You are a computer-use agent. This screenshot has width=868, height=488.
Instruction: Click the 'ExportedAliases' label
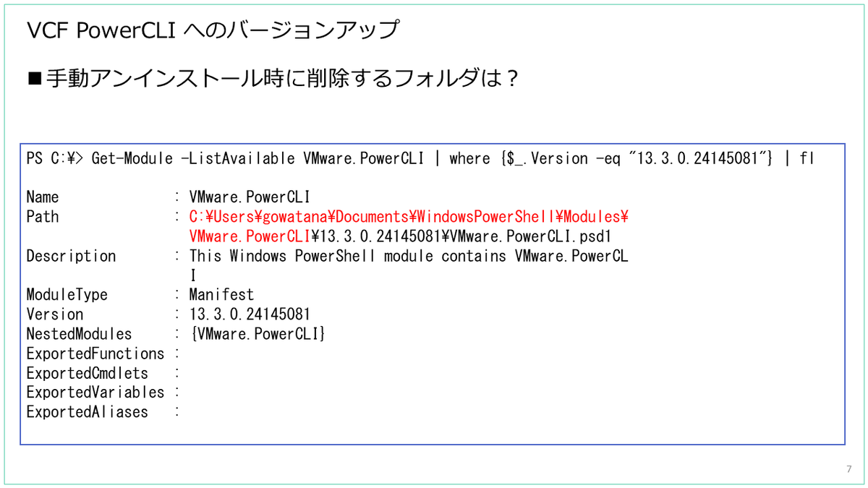click(x=87, y=412)
